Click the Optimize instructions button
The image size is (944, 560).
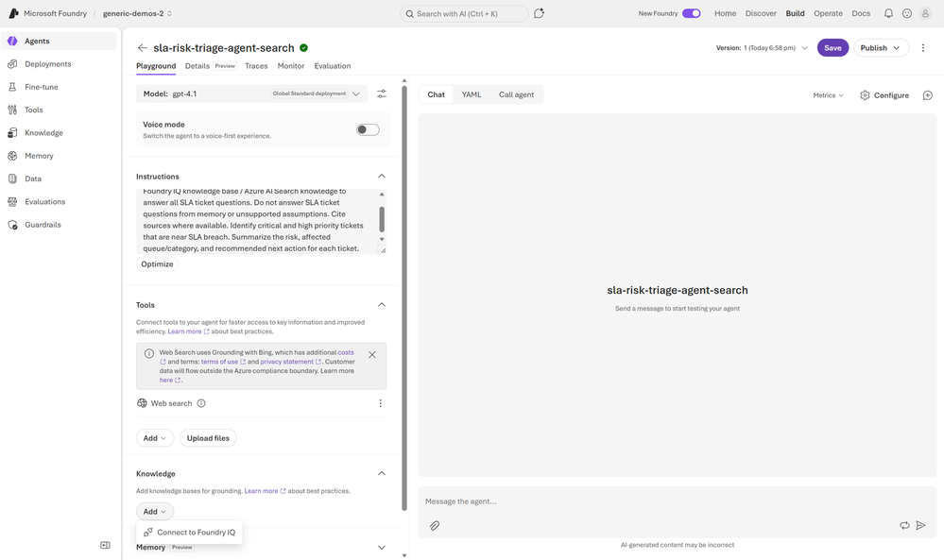(157, 264)
